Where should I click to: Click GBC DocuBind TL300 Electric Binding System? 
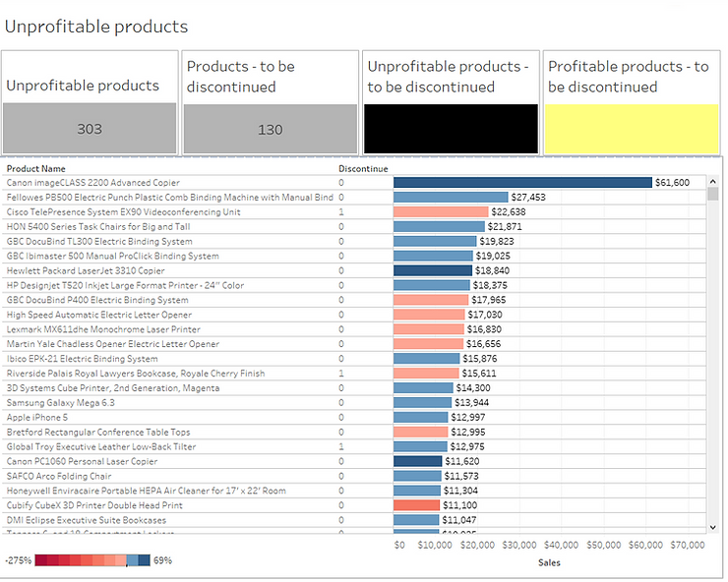click(99, 241)
